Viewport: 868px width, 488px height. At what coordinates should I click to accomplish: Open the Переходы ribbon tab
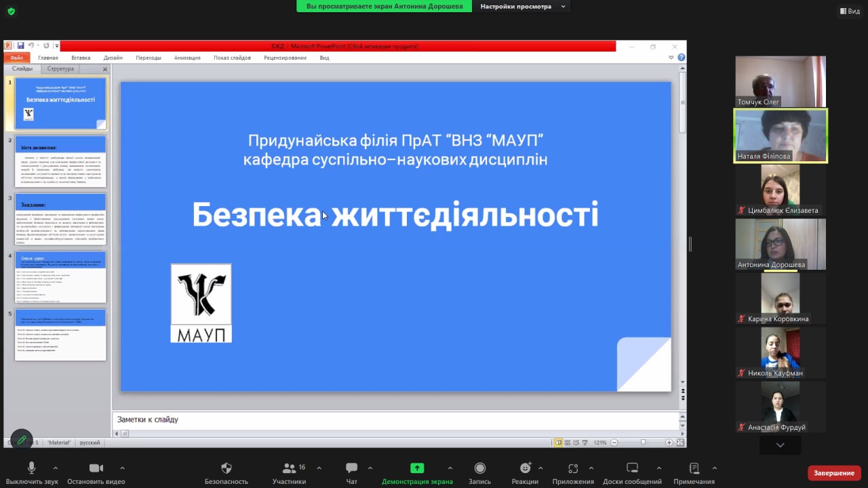click(149, 58)
